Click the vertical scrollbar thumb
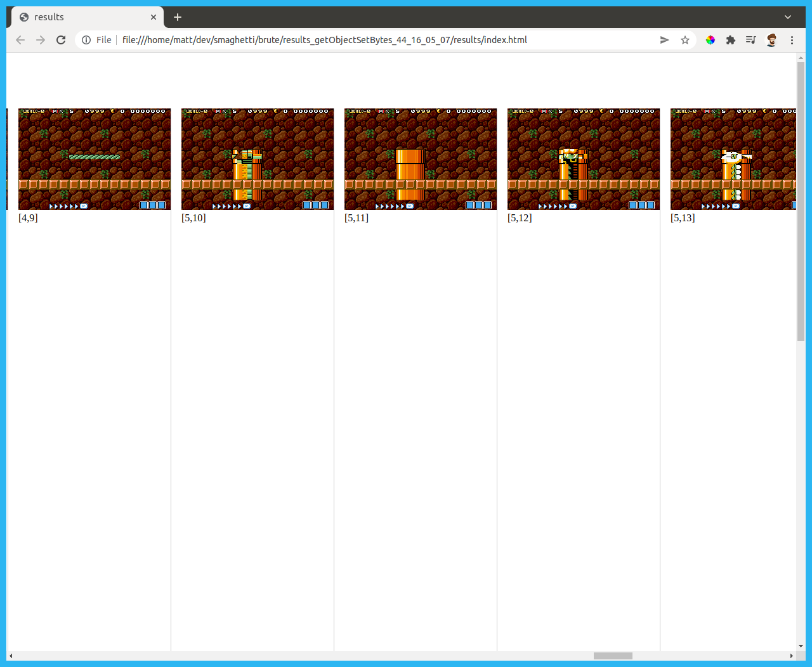The width and height of the screenshot is (812, 667). coord(801,202)
